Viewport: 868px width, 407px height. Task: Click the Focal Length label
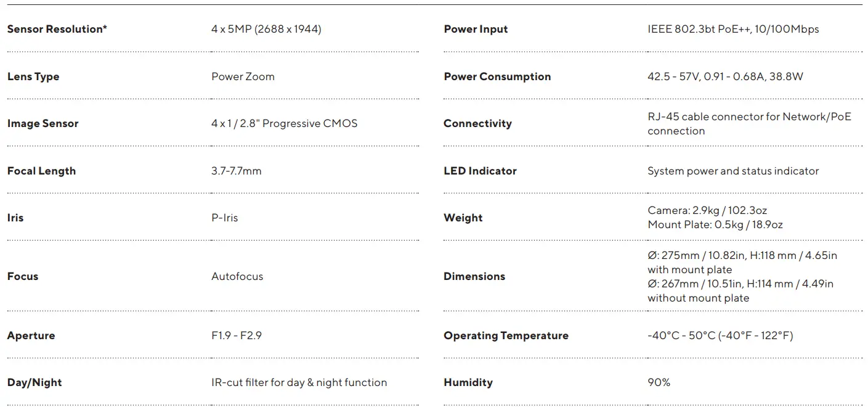click(x=41, y=171)
